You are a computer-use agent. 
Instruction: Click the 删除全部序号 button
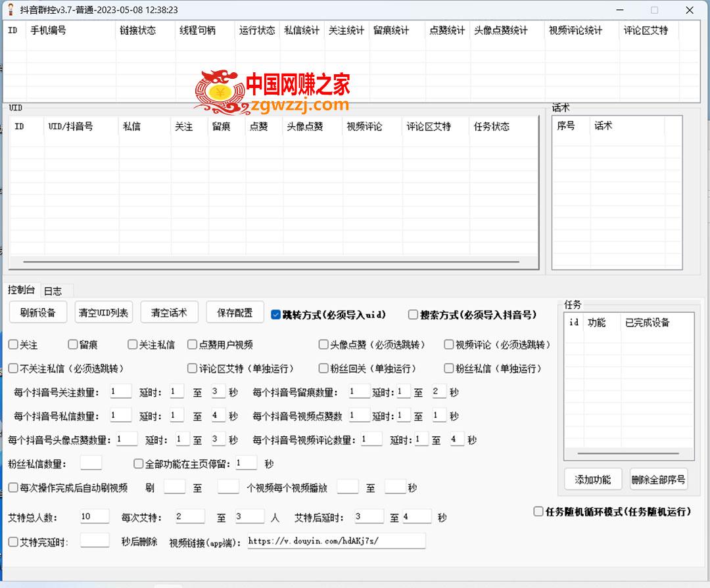(658, 480)
